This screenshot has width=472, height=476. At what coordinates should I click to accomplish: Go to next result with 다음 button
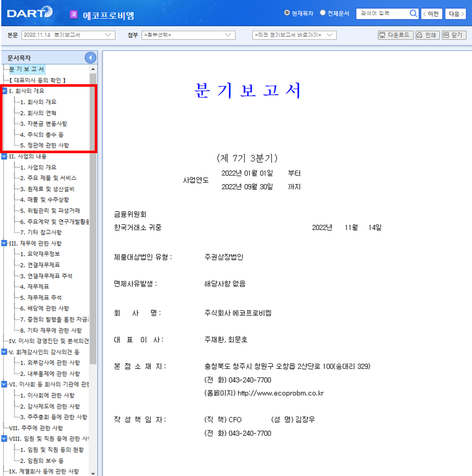click(456, 14)
